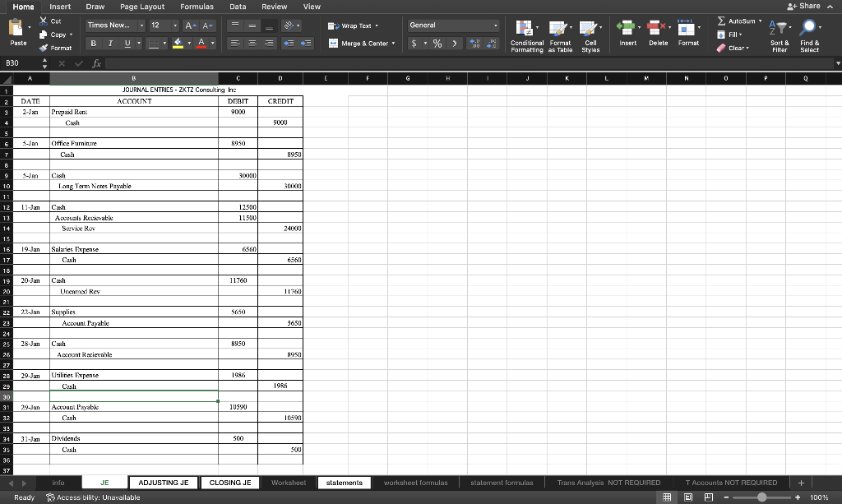The image size is (842, 504).
Task: Delete cells using the Delete icon
Action: point(655,27)
